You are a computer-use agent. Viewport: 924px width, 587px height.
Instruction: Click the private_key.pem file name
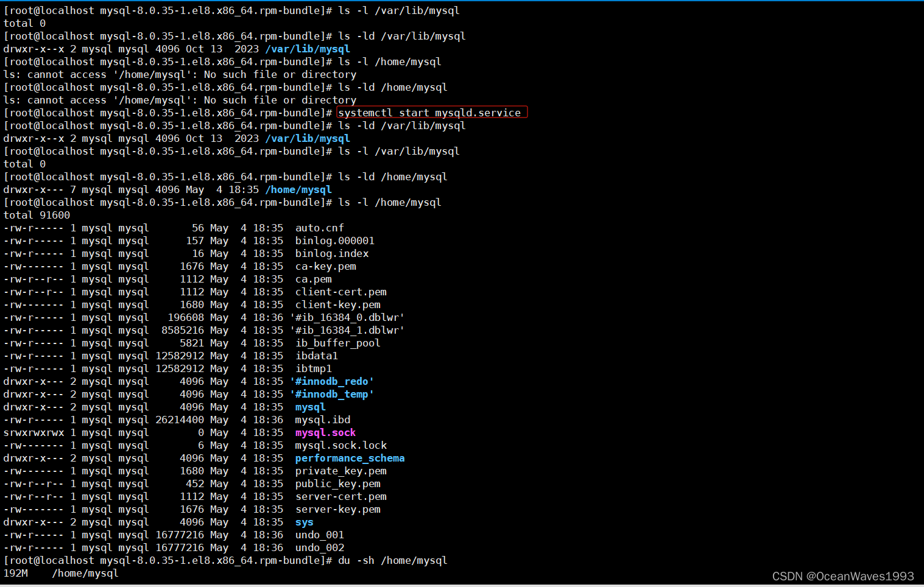[341, 471]
